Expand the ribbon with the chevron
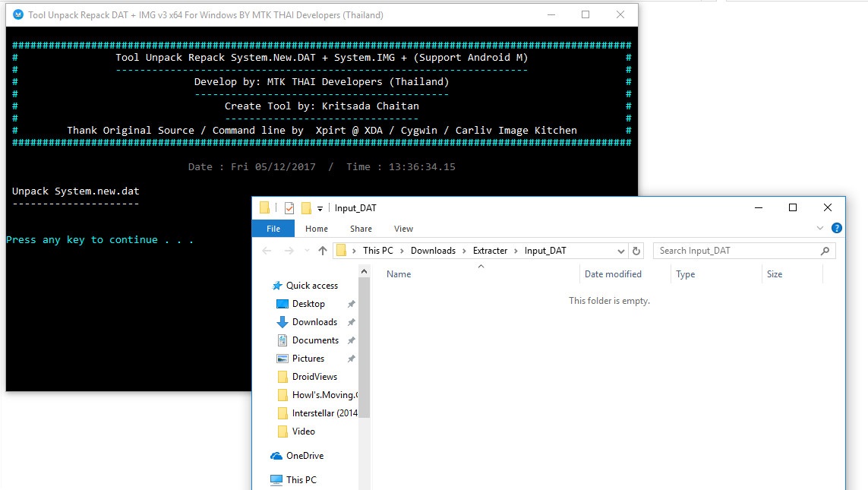Viewport: 868px width, 490px height. 820,228
